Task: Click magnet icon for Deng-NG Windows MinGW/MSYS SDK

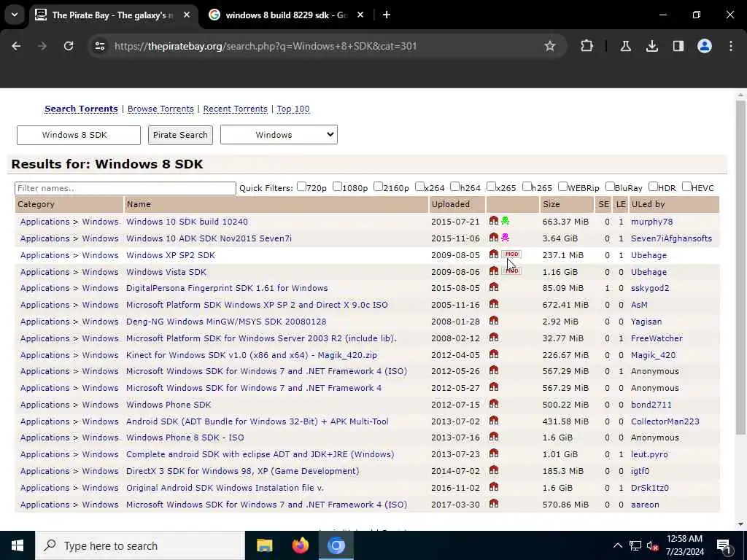Action: click(494, 321)
